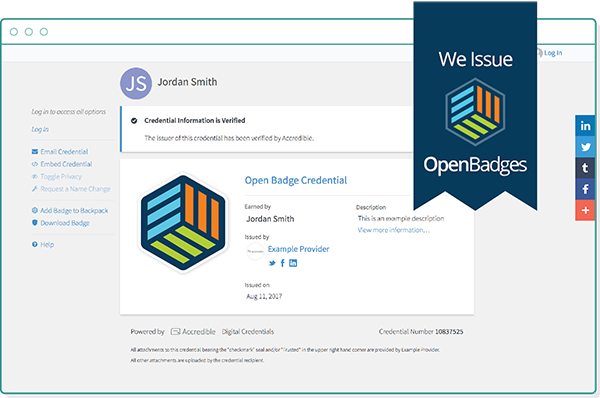
Task: Choose Add Badge to Backpack
Action: 70,210
